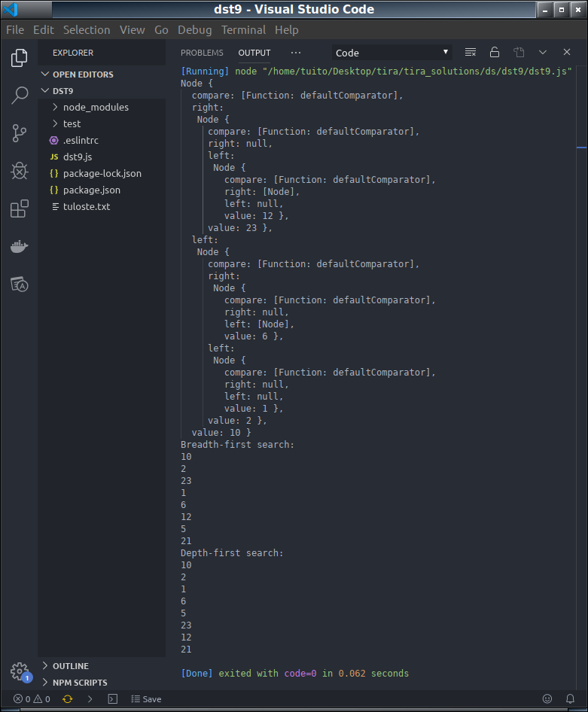This screenshot has height=712, width=588.
Task: Click the VS Code logo in title bar
Action: (11, 9)
